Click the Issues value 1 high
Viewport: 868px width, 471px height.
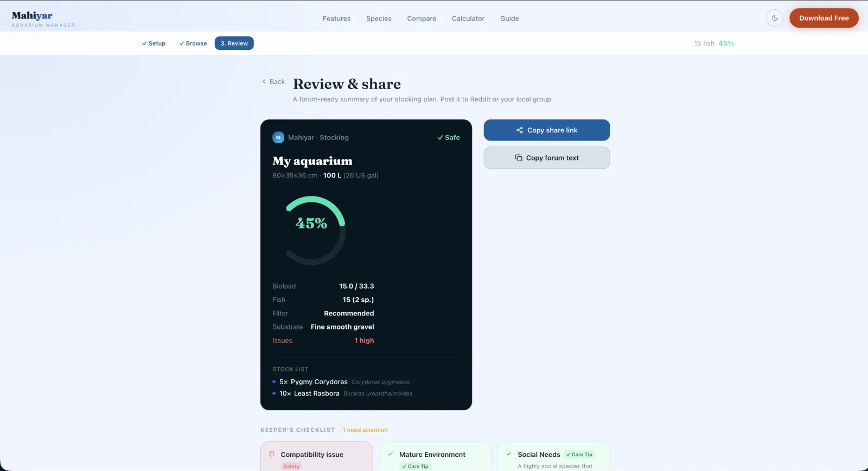(x=364, y=340)
